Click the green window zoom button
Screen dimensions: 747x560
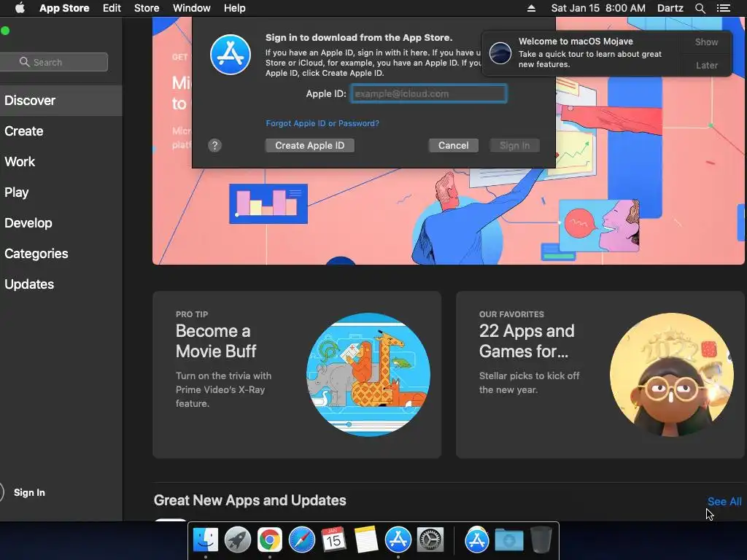click(x=5, y=31)
